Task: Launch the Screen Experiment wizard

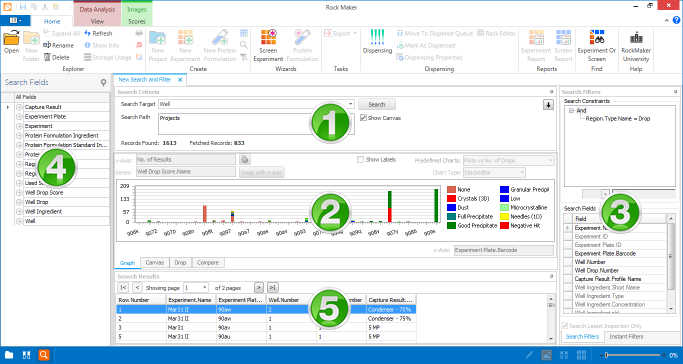Action: 268,46
